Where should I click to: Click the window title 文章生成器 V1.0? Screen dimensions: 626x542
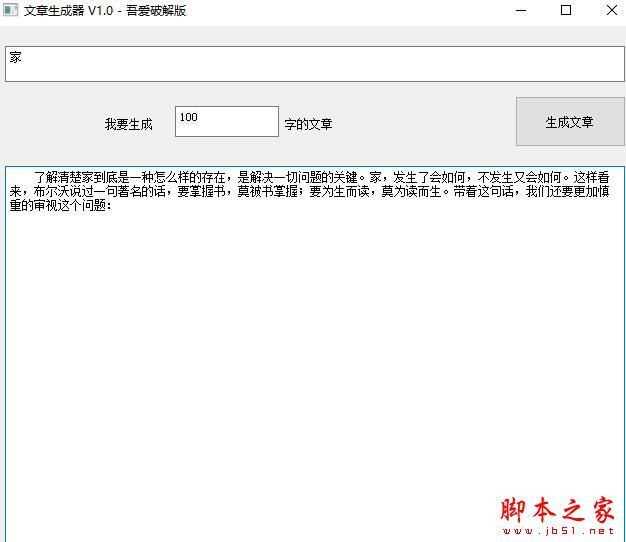(68, 11)
